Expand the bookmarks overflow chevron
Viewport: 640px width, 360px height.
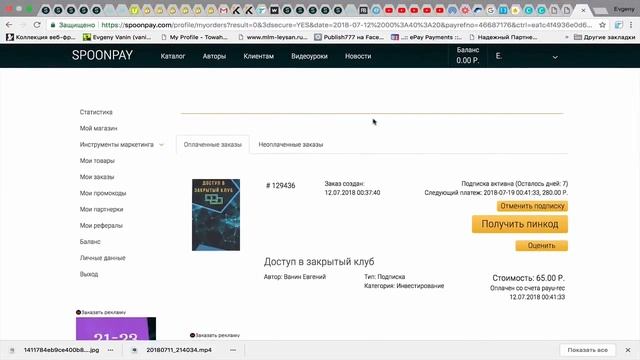point(567,37)
